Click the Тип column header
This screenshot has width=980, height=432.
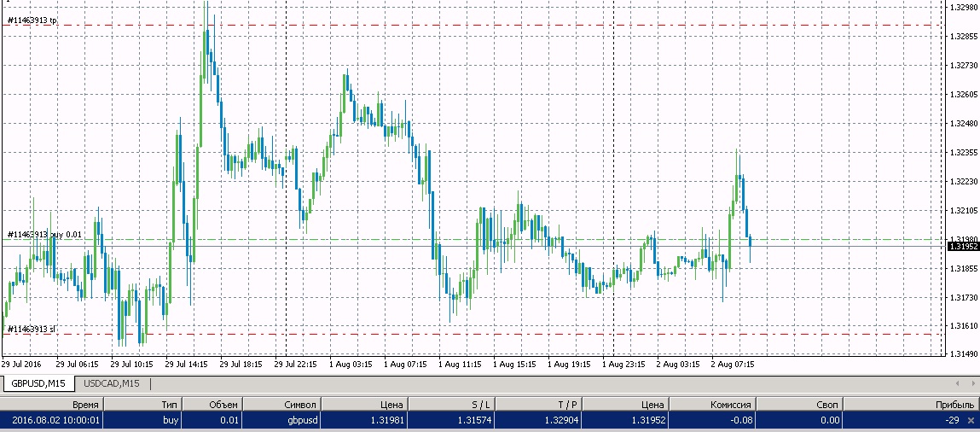(143, 405)
